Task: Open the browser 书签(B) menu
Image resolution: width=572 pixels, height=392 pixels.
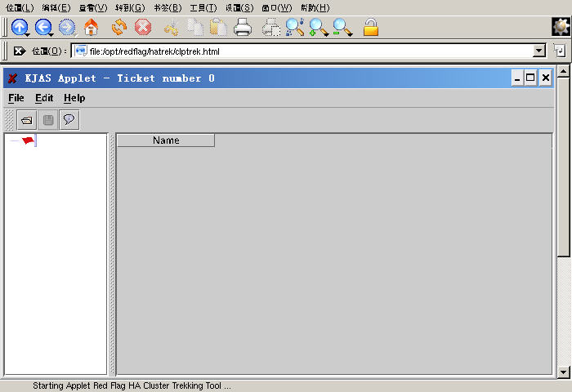Action: click(x=168, y=7)
